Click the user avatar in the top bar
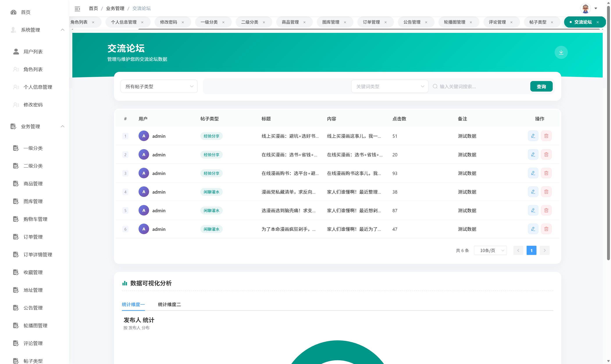The image size is (611, 364). (586, 8)
